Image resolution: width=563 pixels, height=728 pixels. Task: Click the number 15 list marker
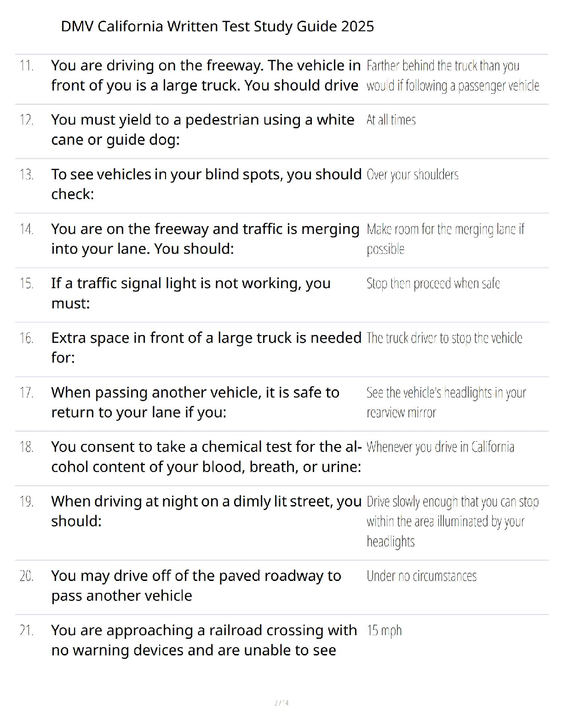27,284
